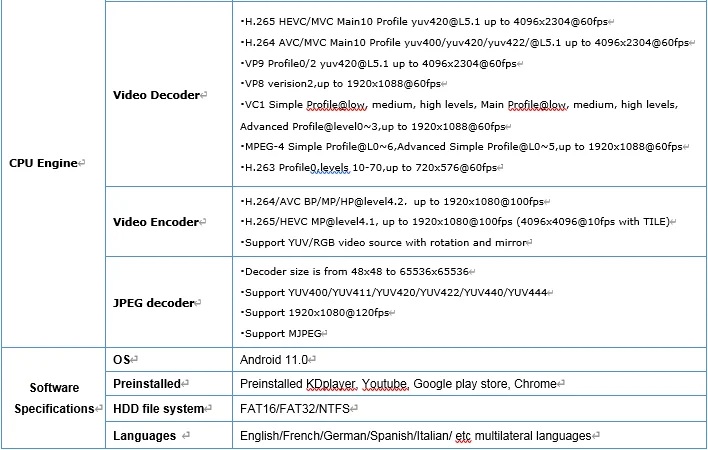Click the H.264 AVC/MVC Main10 Profile decoder line
708x450 pixels.
(465, 42)
